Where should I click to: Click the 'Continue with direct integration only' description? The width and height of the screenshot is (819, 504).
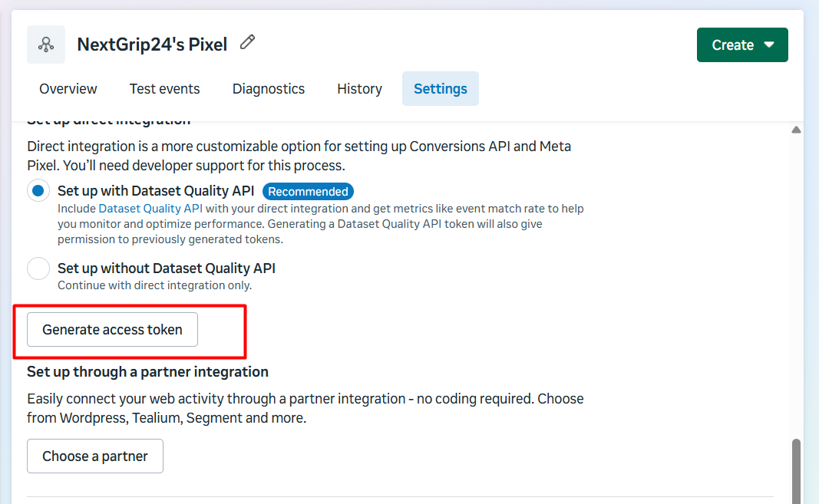pos(154,285)
